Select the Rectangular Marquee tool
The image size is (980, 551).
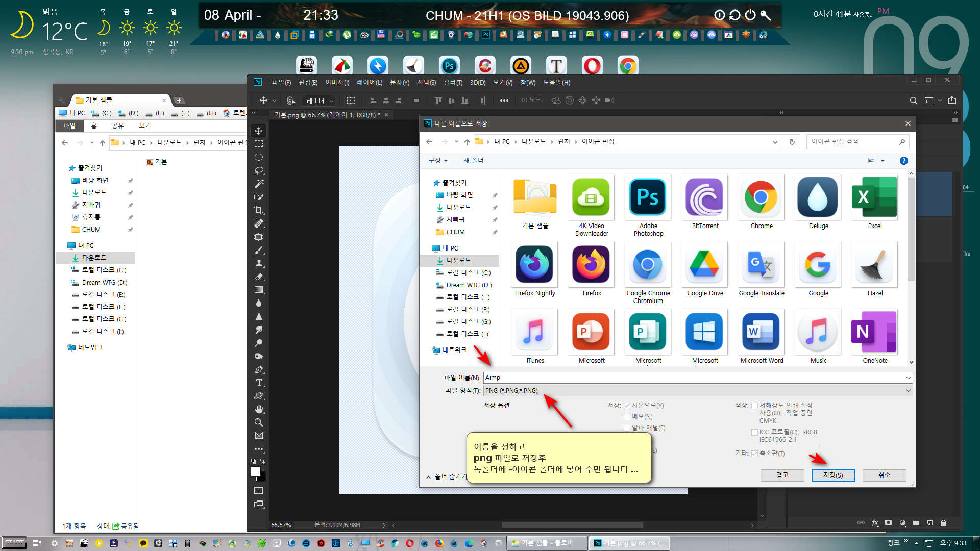(259, 144)
